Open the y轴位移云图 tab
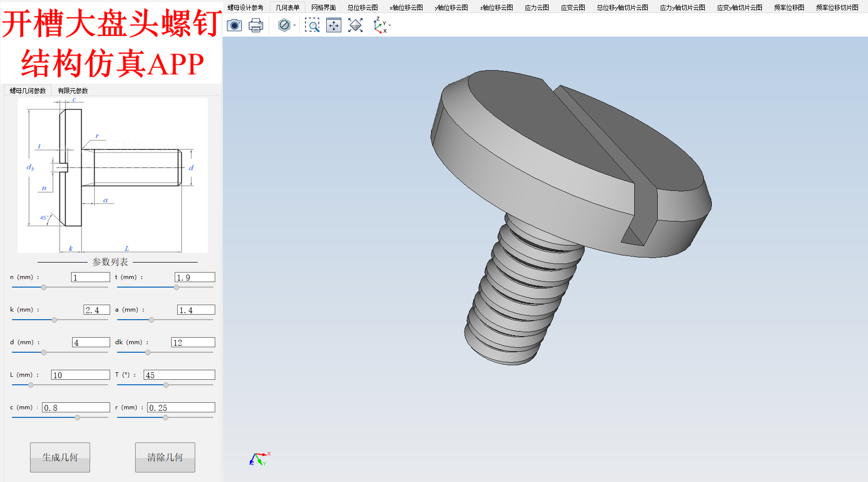This screenshot has width=868, height=482. click(x=452, y=8)
